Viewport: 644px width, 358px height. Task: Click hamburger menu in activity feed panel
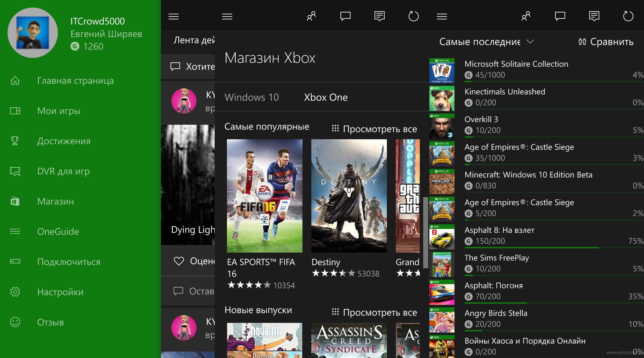click(x=174, y=17)
